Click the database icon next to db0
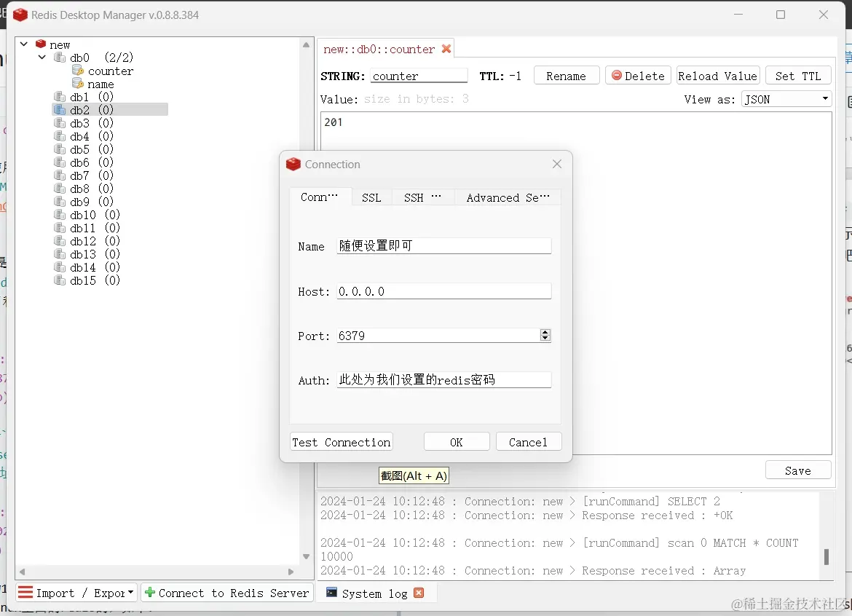The width and height of the screenshot is (852, 616). coord(58,57)
